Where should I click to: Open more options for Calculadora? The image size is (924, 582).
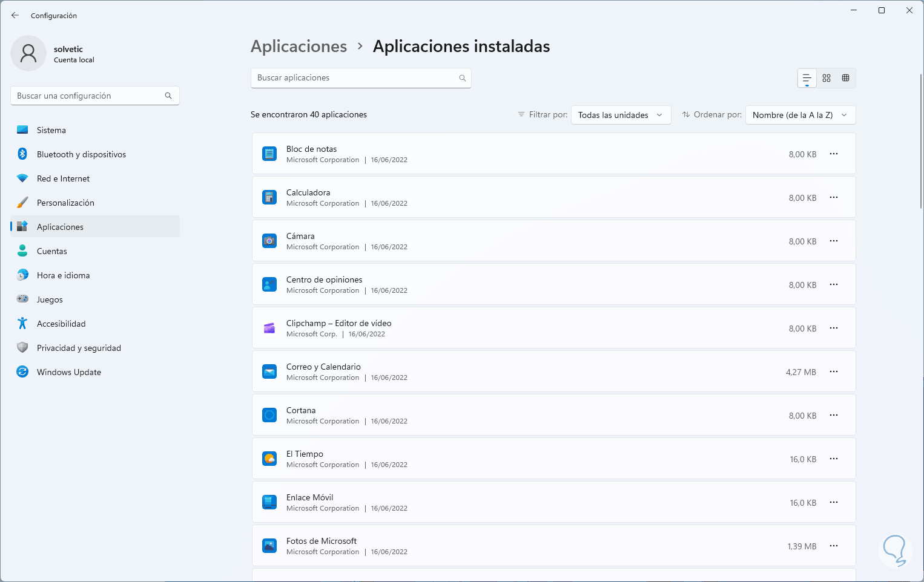tap(834, 197)
